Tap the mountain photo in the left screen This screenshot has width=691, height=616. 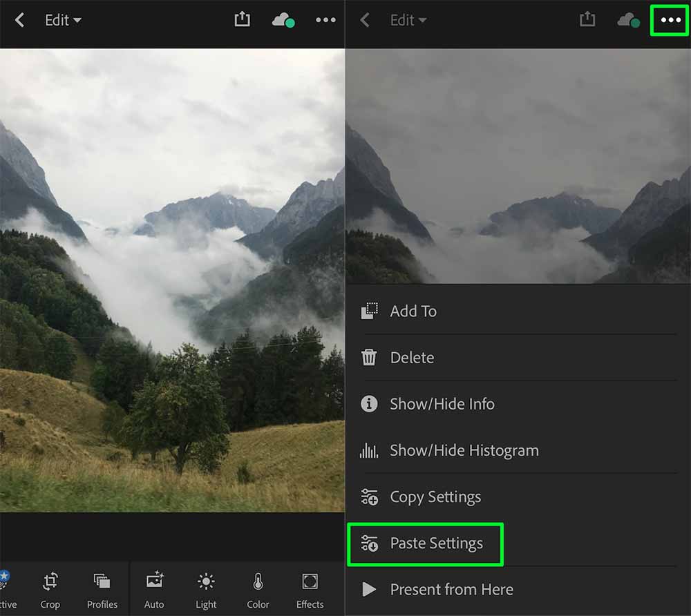[x=172, y=280]
